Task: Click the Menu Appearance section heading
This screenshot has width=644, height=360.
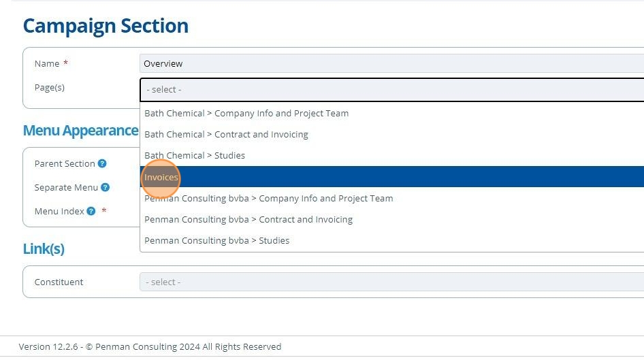Action: point(80,131)
